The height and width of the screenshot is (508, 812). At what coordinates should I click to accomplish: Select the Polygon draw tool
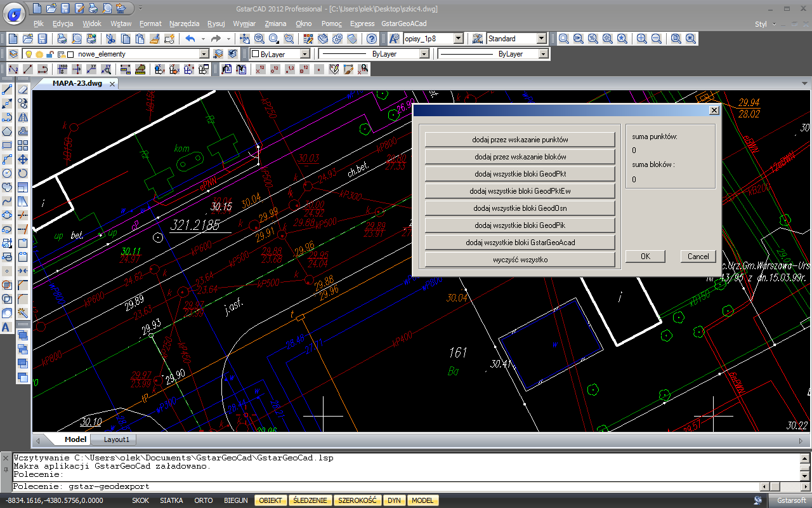7,131
